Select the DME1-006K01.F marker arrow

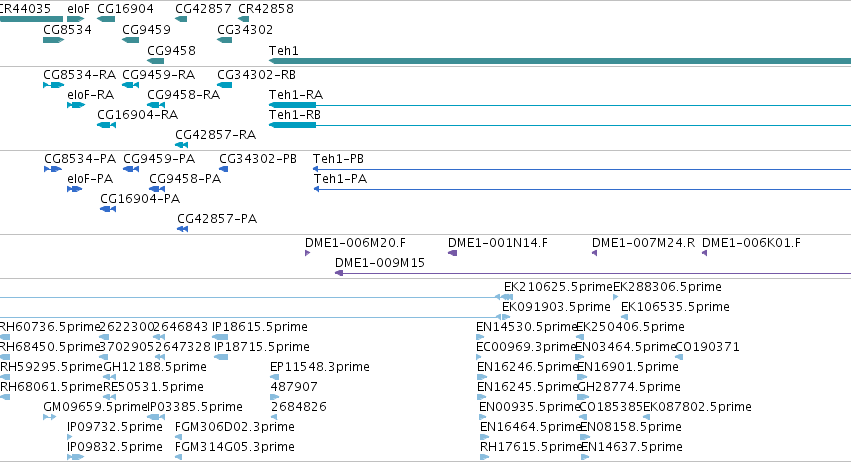[x=704, y=253]
